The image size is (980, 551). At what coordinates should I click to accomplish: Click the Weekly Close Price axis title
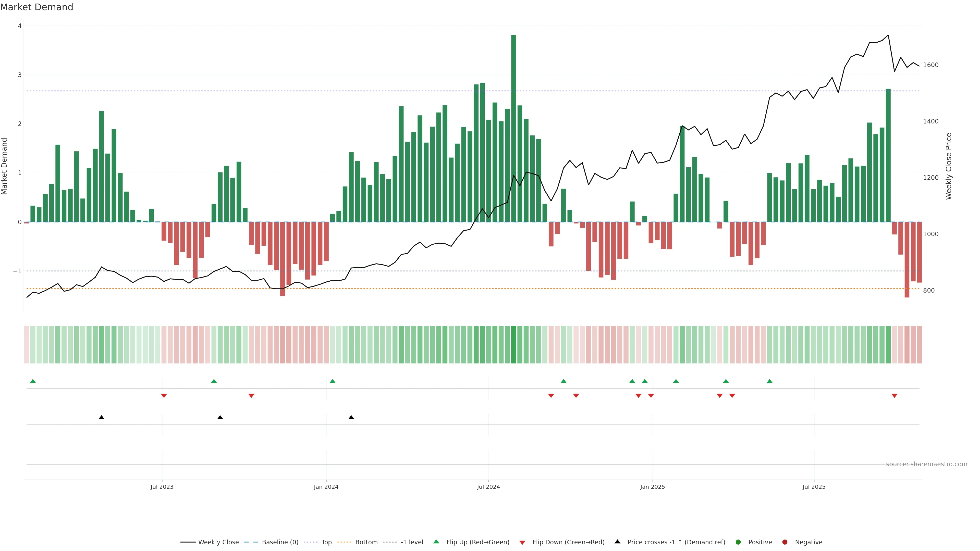[x=948, y=166]
